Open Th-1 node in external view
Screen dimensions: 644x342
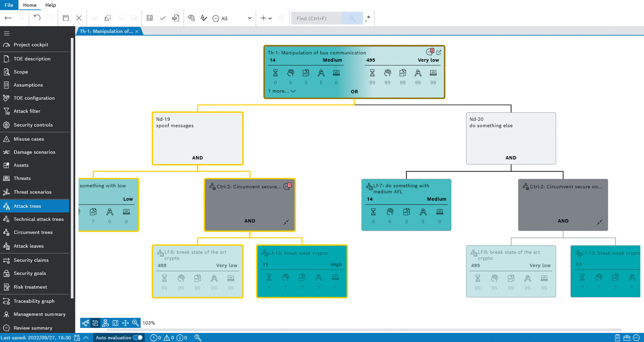pos(439,52)
